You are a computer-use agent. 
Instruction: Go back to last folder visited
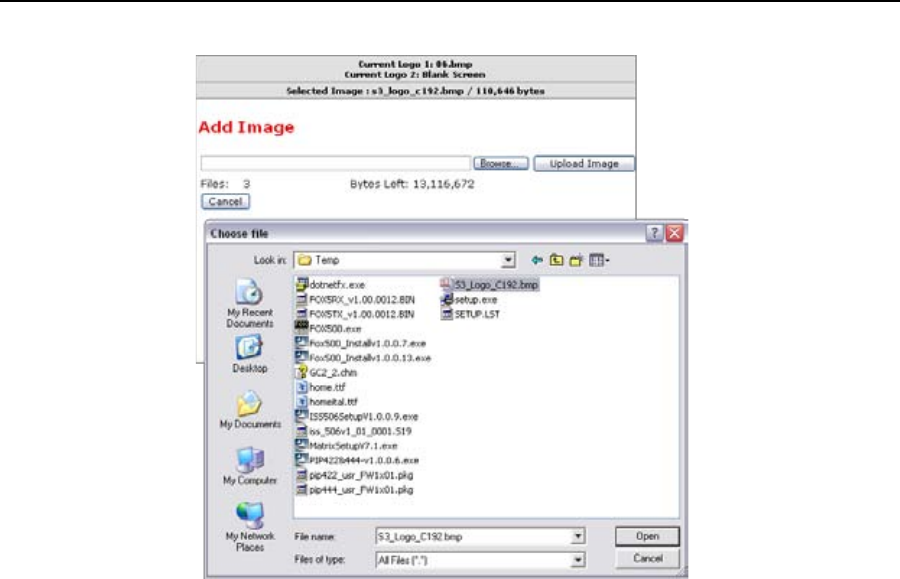(x=537, y=260)
